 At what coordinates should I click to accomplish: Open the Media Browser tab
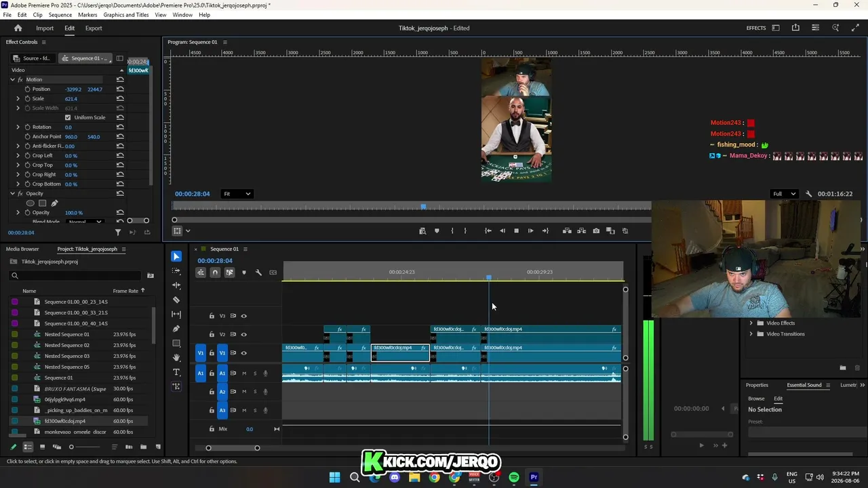[x=22, y=249]
